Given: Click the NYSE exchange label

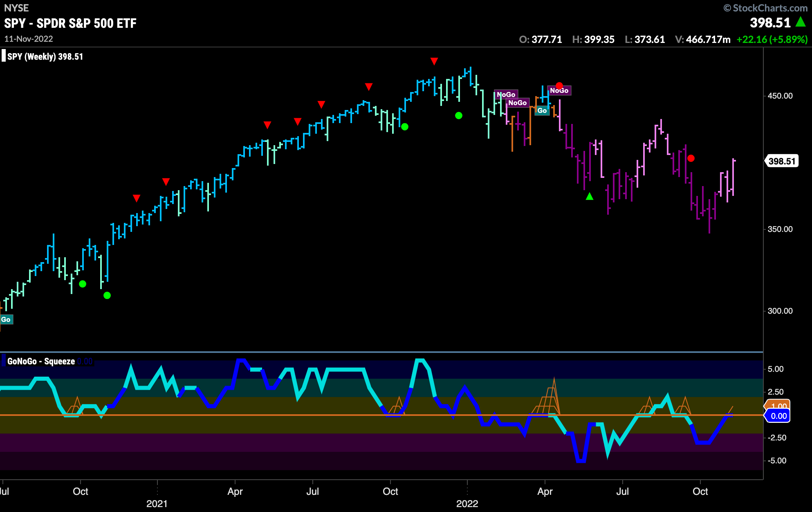Looking at the screenshot, I should click(16, 8).
